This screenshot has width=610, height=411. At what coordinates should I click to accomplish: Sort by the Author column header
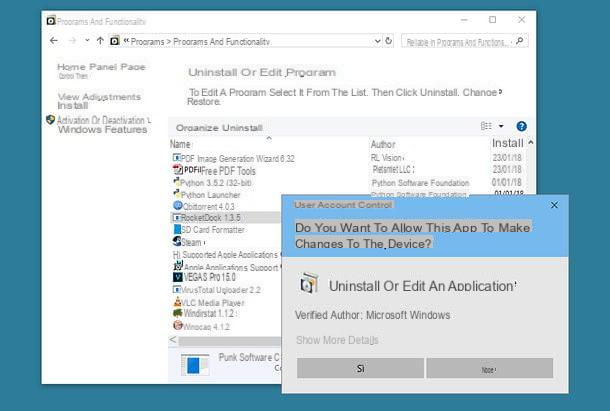click(383, 144)
